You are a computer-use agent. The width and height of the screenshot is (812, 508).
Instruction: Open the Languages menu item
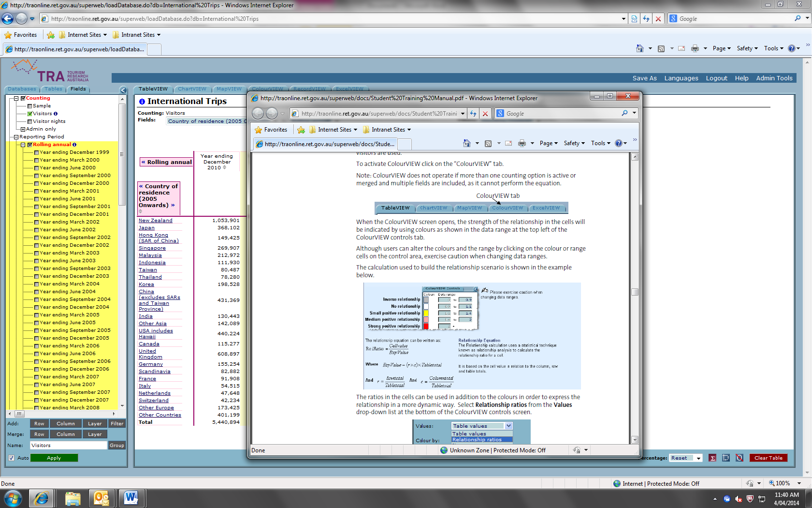pos(681,78)
